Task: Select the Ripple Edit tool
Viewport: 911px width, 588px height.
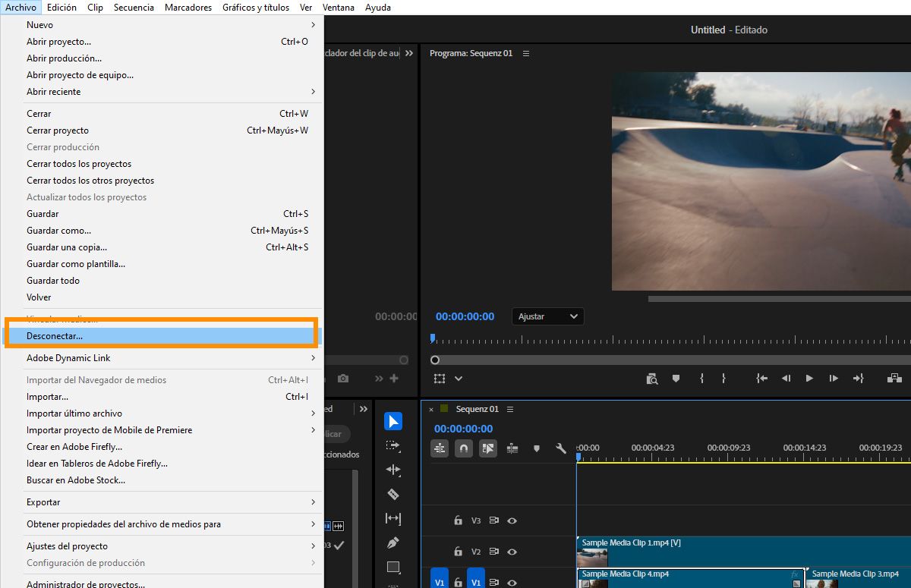Action: 393,470
